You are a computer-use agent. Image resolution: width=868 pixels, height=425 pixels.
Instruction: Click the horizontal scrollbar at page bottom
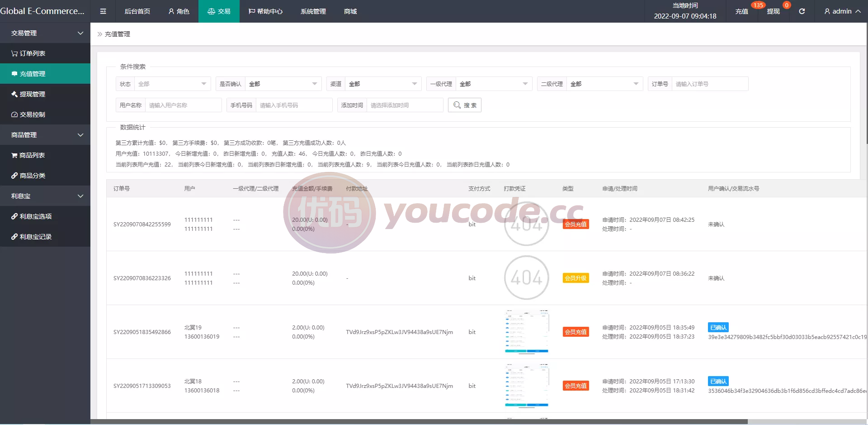[x=419, y=422]
